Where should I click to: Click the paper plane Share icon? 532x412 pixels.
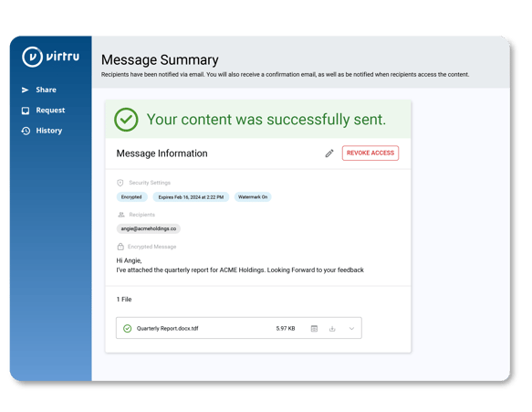(26, 90)
